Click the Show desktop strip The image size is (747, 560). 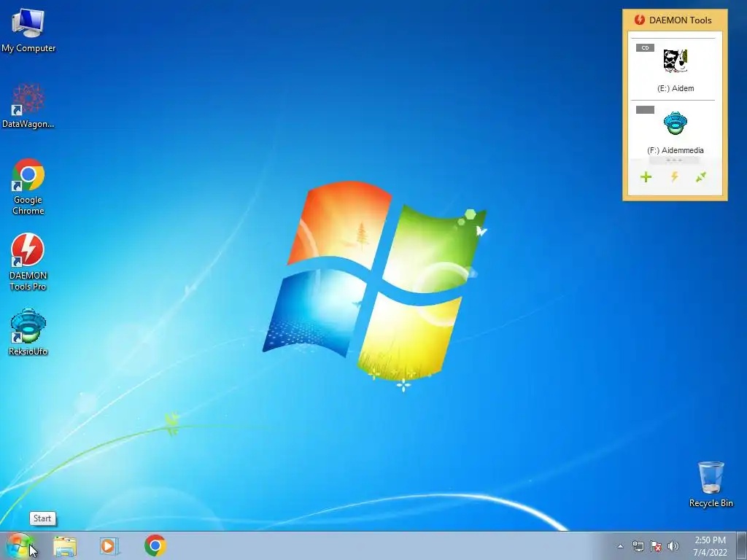[741, 546]
